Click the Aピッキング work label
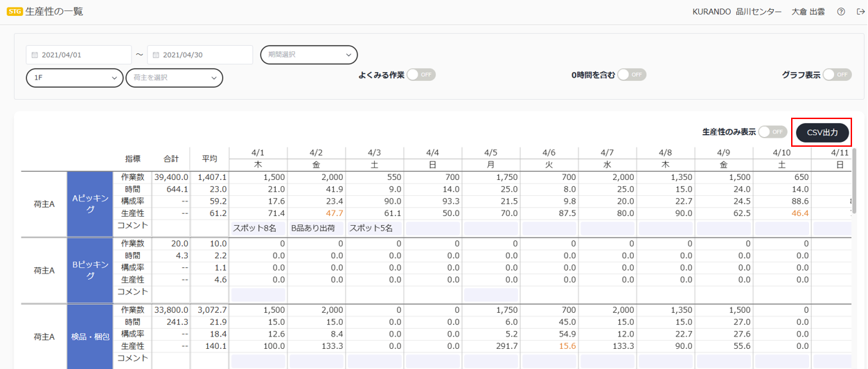The image size is (868, 369). pyautogui.click(x=89, y=204)
